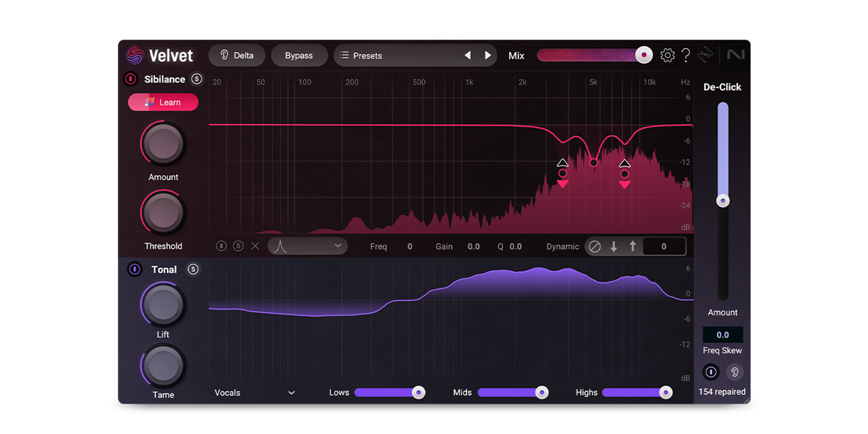Click the "10k" frequency axis label
The width and height of the screenshot is (868, 434).
[x=650, y=82]
